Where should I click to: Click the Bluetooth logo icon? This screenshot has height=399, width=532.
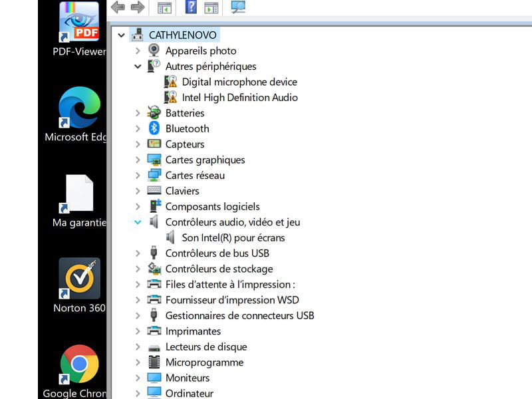tap(154, 128)
